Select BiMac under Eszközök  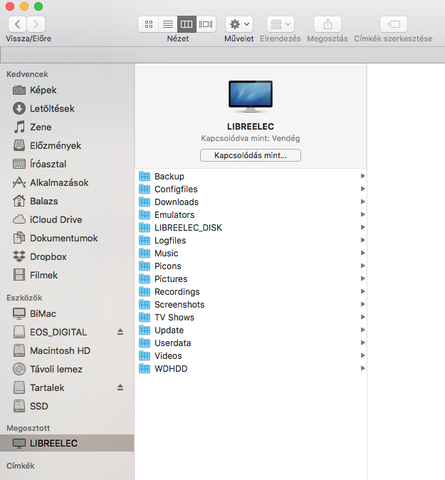67,314
